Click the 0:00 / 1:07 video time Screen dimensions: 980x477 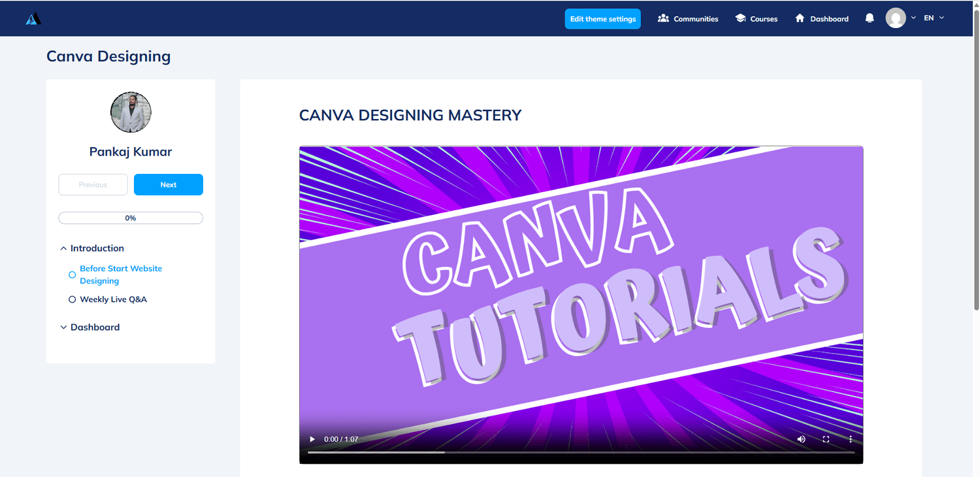[341, 439]
